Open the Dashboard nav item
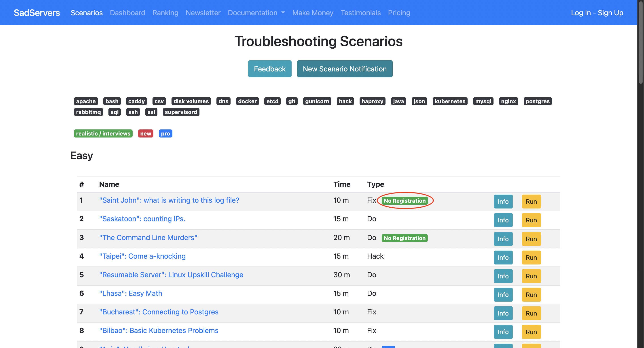 tap(127, 13)
